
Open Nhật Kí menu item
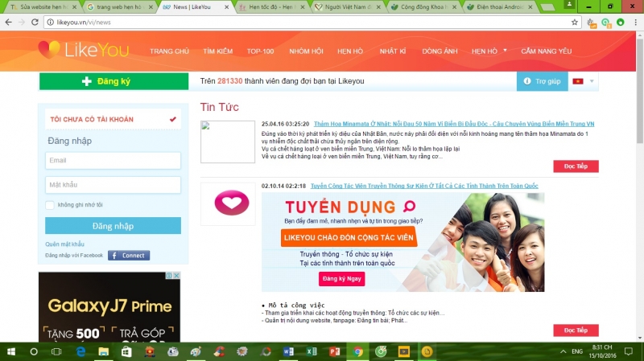click(x=393, y=51)
